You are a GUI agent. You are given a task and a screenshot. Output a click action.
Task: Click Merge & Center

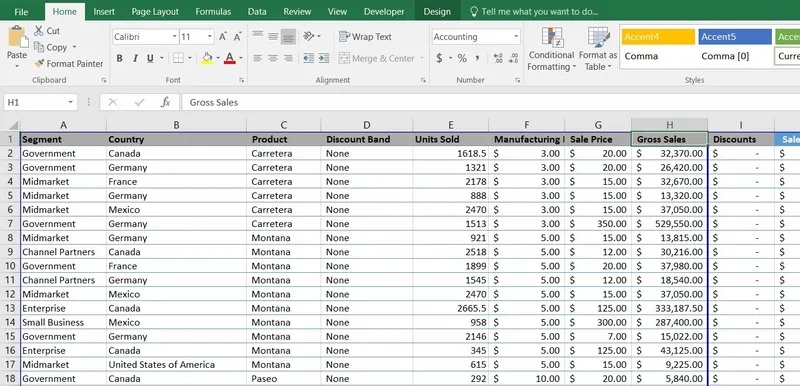pos(376,58)
